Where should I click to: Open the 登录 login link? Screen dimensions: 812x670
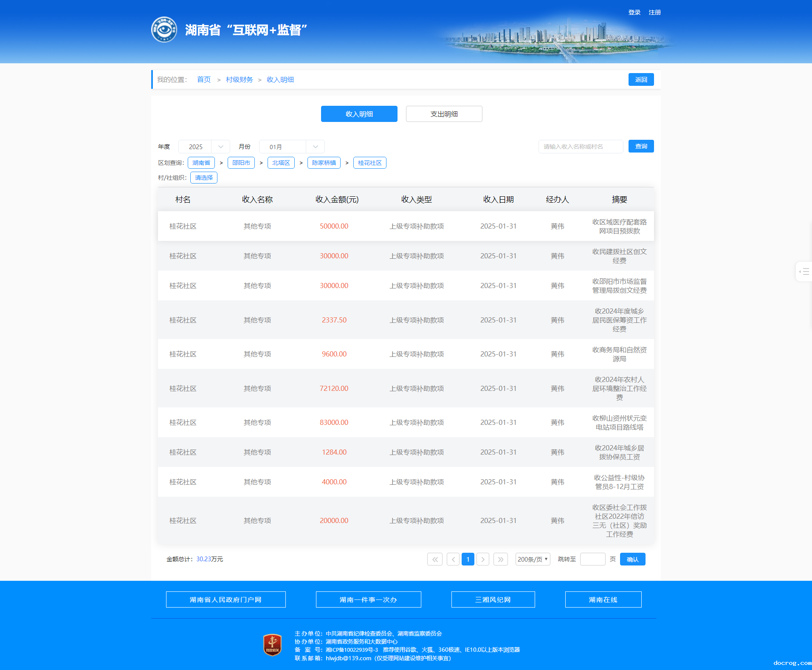tap(634, 12)
